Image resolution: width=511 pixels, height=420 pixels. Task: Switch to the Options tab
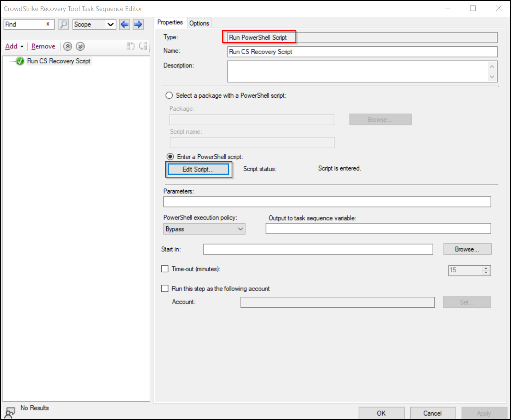coord(199,23)
